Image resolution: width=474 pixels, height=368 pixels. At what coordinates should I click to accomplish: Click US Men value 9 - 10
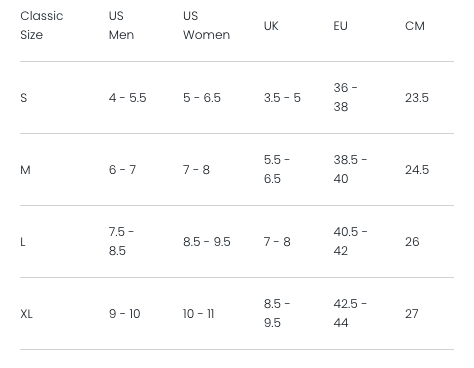click(124, 314)
